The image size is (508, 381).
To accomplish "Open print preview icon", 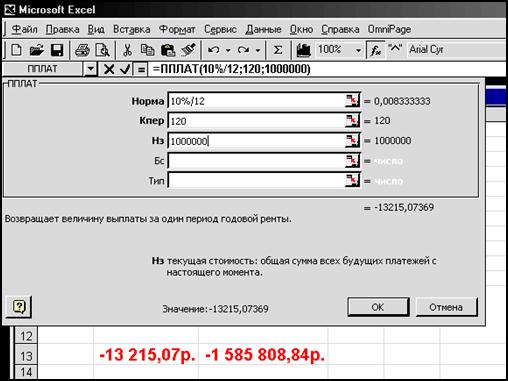I will pos(102,50).
